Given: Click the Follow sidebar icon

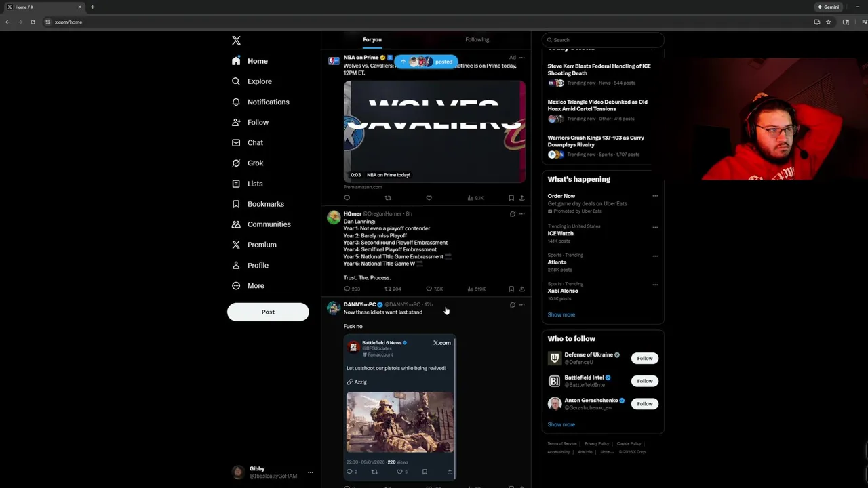Looking at the screenshot, I should pos(236,122).
